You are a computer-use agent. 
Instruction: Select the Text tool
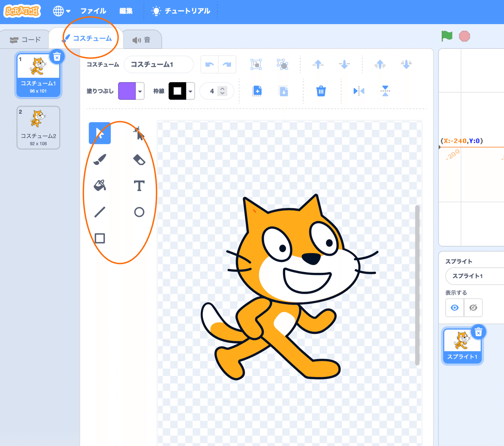click(139, 185)
